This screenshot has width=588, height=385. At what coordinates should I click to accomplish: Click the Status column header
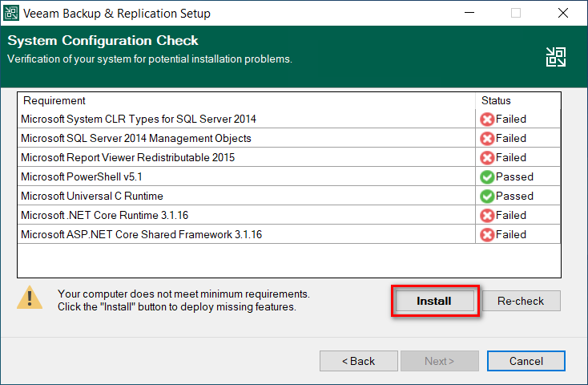(x=518, y=101)
